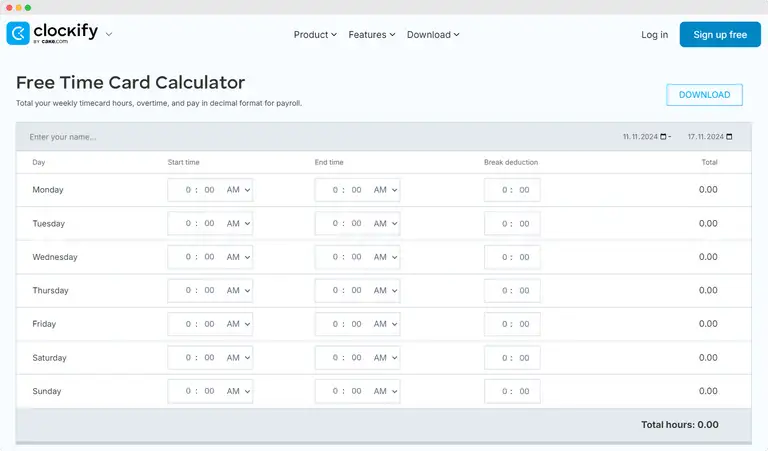
Task: Click the macOS green maximize window dot
Action: [28, 7]
